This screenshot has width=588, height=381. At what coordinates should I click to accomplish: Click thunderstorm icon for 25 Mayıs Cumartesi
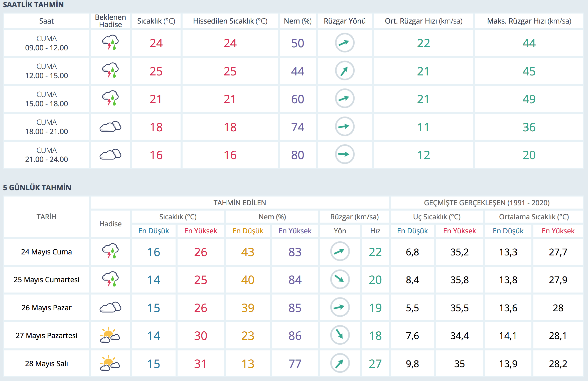pyautogui.click(x=110, y=279)
